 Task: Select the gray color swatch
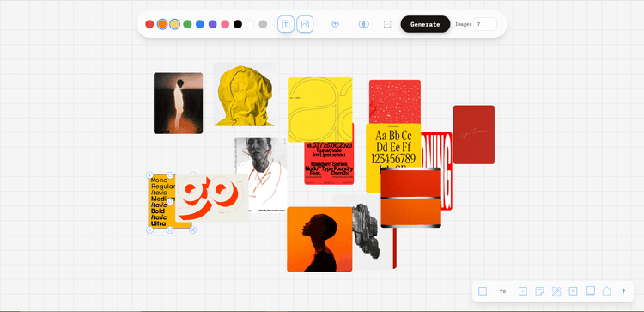(263, 24)
